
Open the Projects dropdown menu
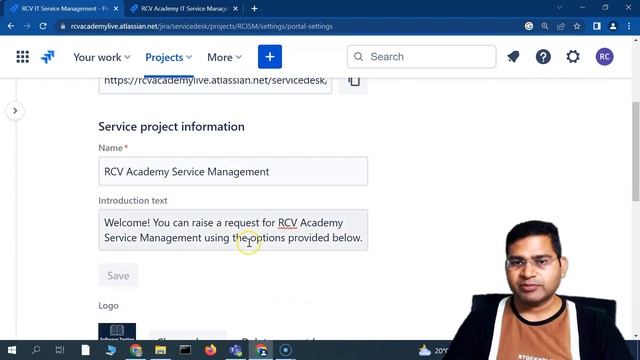(x=169, y=57)
